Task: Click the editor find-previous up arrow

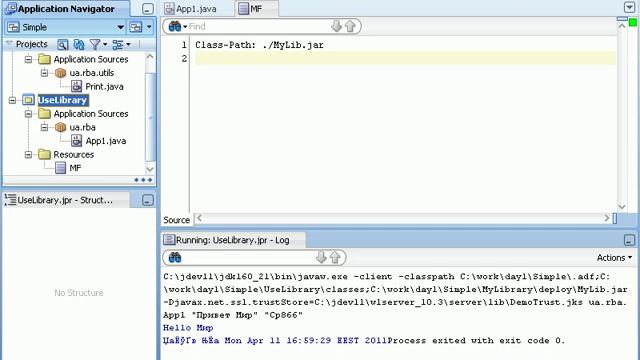Action: click(350, 27)
